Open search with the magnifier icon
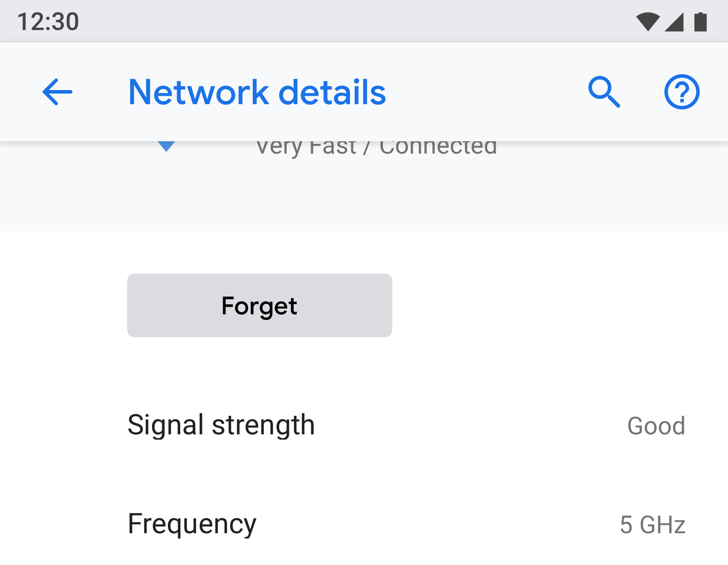The image size is (728, 565). (604, 92)
